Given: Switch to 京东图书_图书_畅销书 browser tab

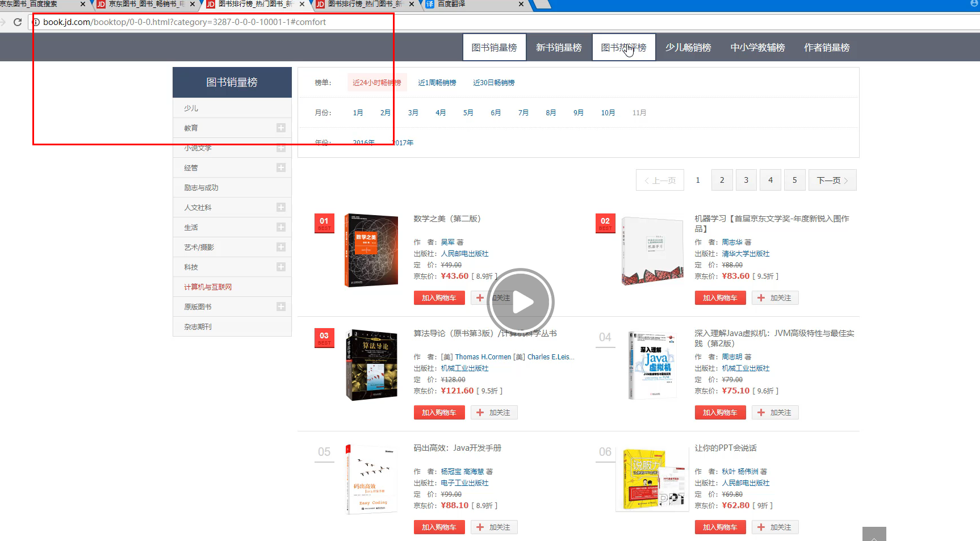Looking at the screenshot, I should pyautogui.click(x=145, y=4).
